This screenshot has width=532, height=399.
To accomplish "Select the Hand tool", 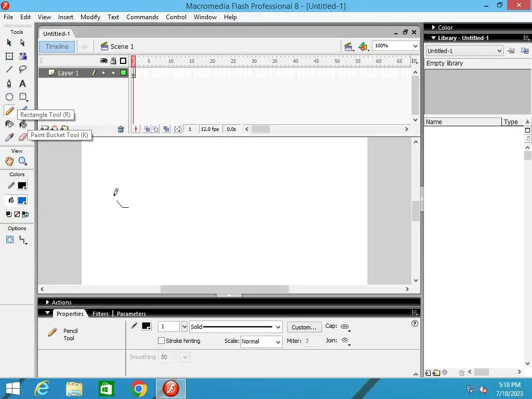I will coord(9,161).
